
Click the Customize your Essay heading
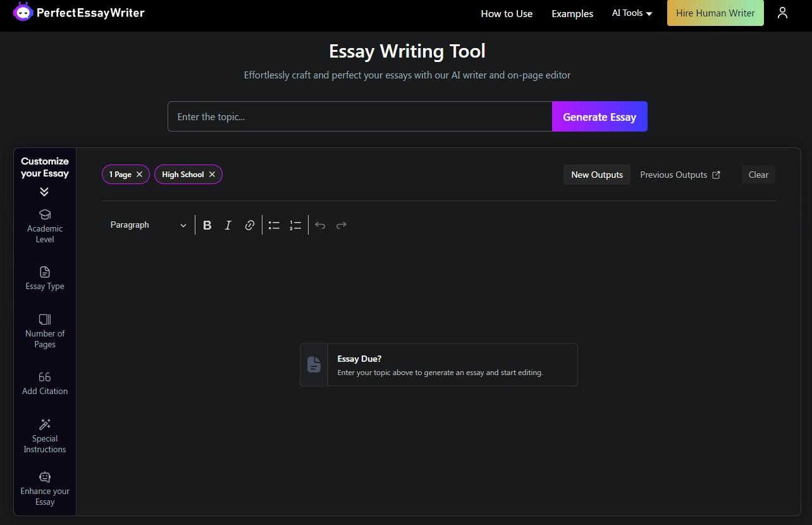45,167
